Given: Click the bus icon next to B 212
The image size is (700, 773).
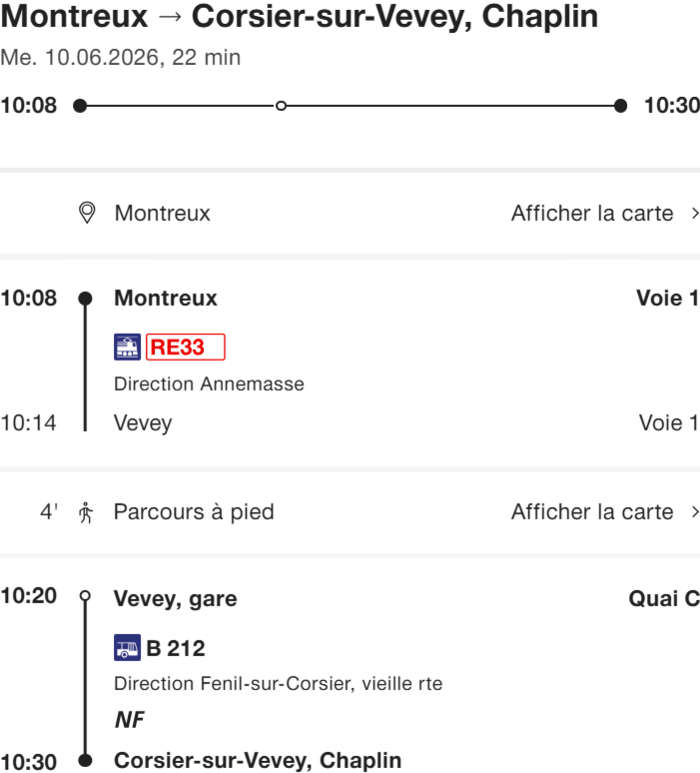Looking at the screenshot, I should tap(127, 648).
